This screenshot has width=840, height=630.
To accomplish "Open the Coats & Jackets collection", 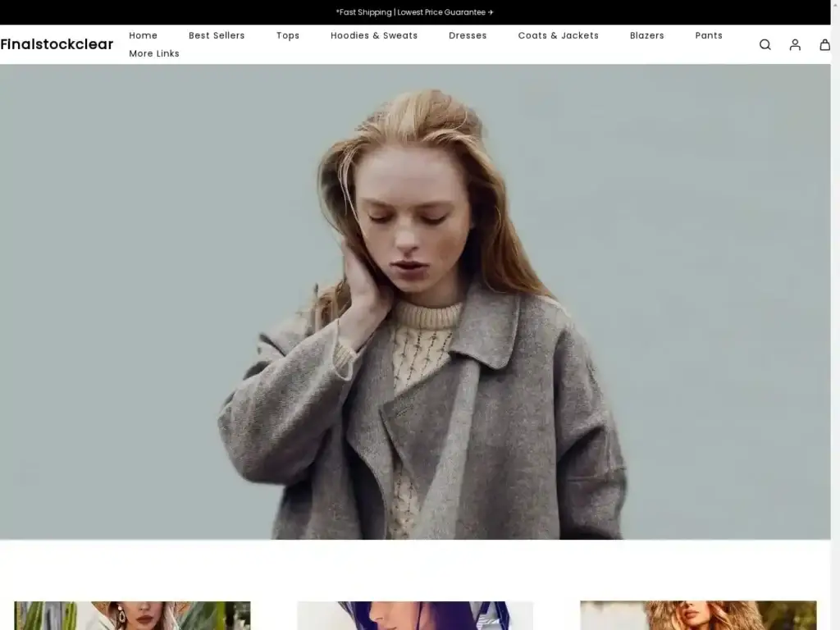I will (558, 35).
